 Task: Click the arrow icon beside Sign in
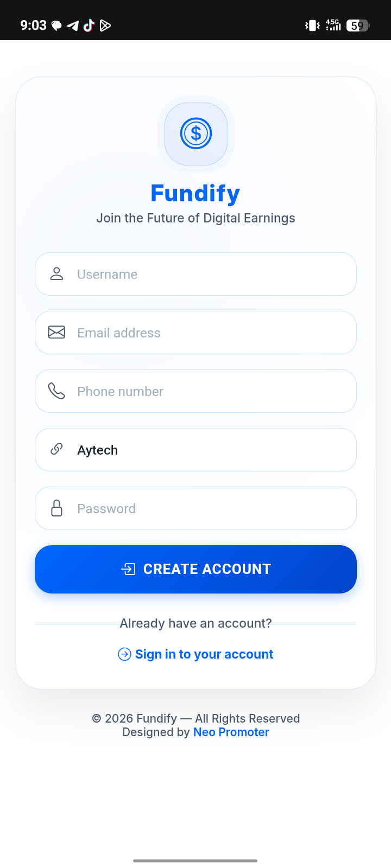pyautogui.click(x=124, y=654)
